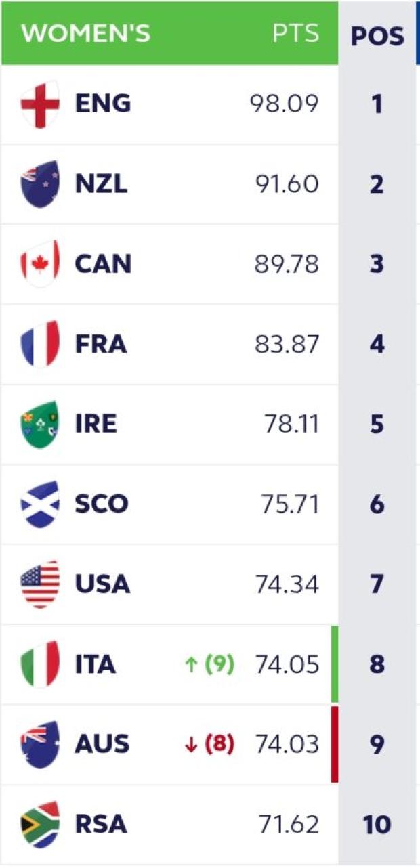
Task: Select the South Africa flag icon
Action: pos(40,824)
